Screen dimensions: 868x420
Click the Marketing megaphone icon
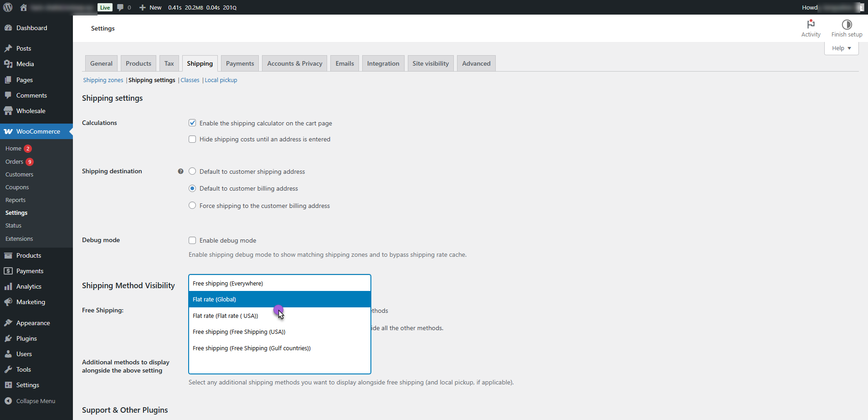point(8,302)
